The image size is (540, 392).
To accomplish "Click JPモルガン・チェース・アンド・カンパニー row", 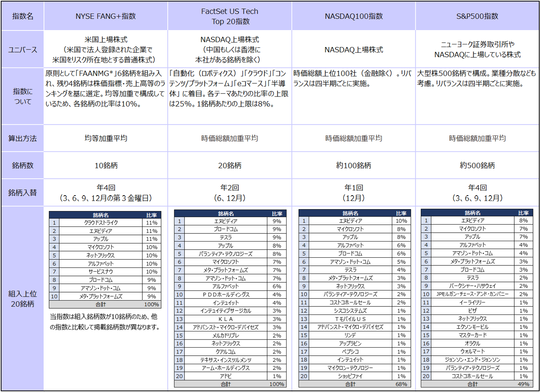I will pos(477,294).
